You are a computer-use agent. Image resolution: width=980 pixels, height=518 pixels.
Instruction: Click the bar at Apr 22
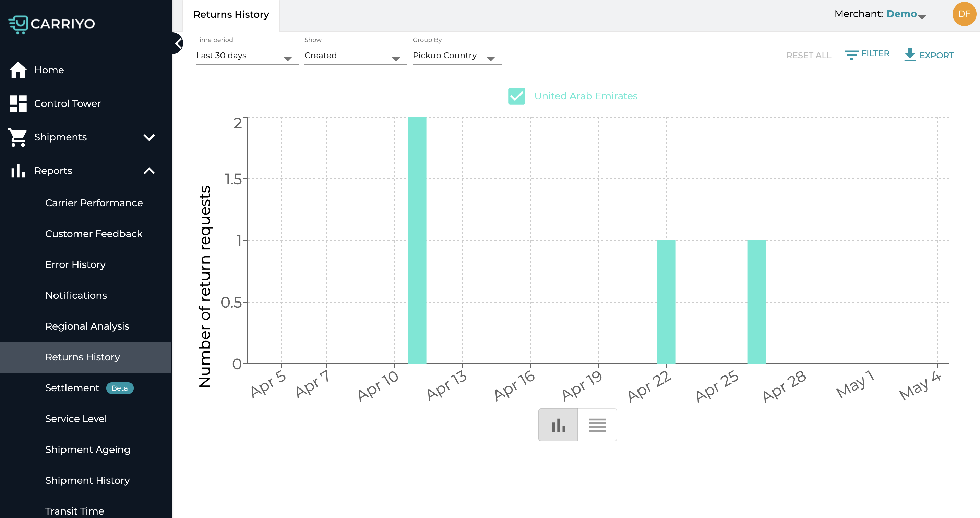[666, 302]
